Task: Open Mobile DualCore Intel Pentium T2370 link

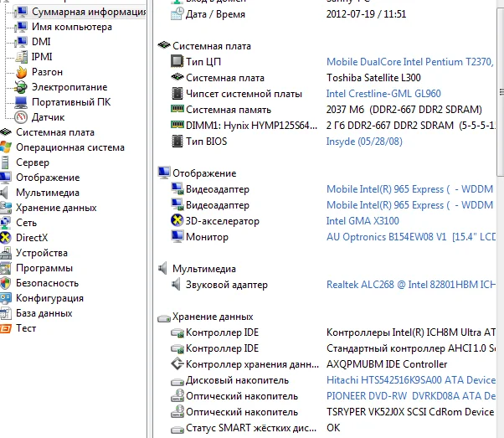Action: 410,62
